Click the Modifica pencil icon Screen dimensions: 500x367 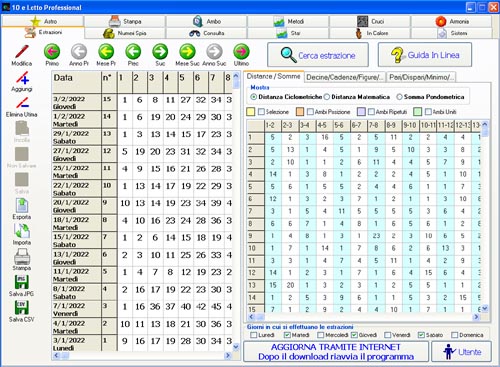[22, 52]
